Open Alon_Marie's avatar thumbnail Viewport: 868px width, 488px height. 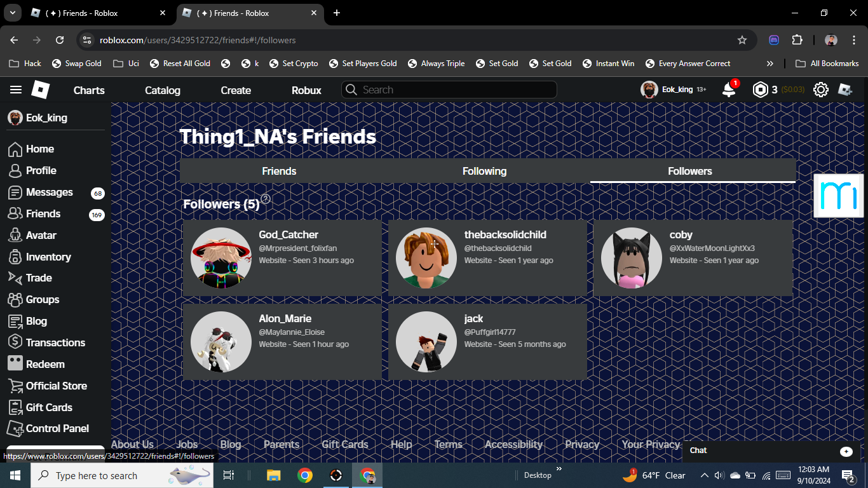tap(221, 342)
